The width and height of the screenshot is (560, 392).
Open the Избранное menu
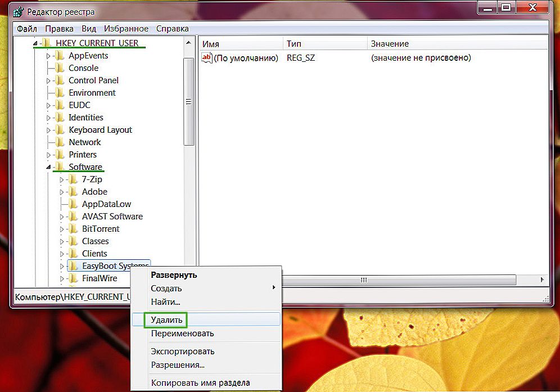(x=126, y=29)
